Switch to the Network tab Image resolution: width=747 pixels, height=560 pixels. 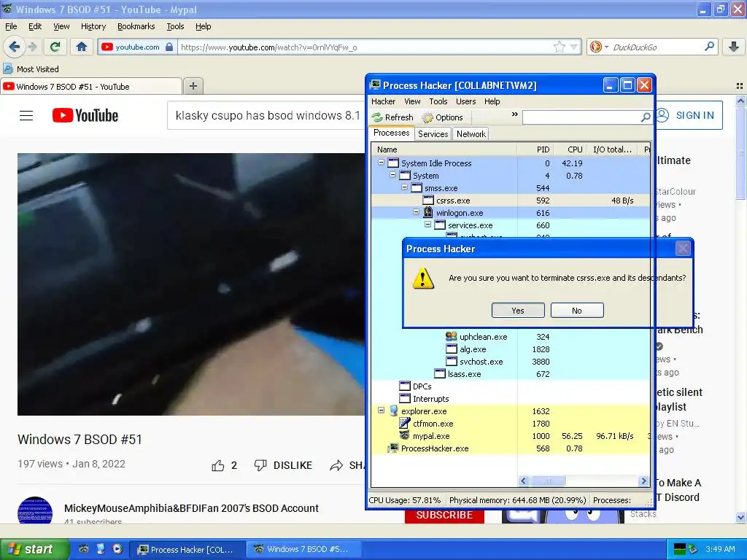(471, 134)
